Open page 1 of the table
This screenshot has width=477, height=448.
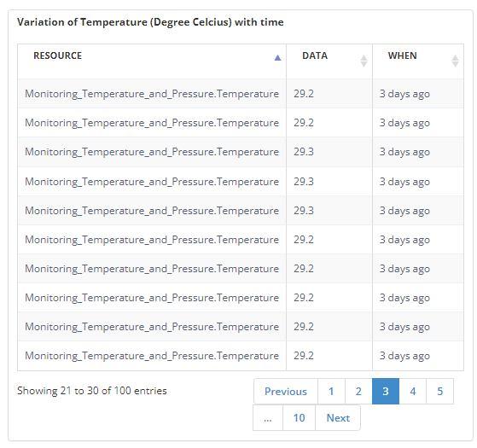pos(331,391)
